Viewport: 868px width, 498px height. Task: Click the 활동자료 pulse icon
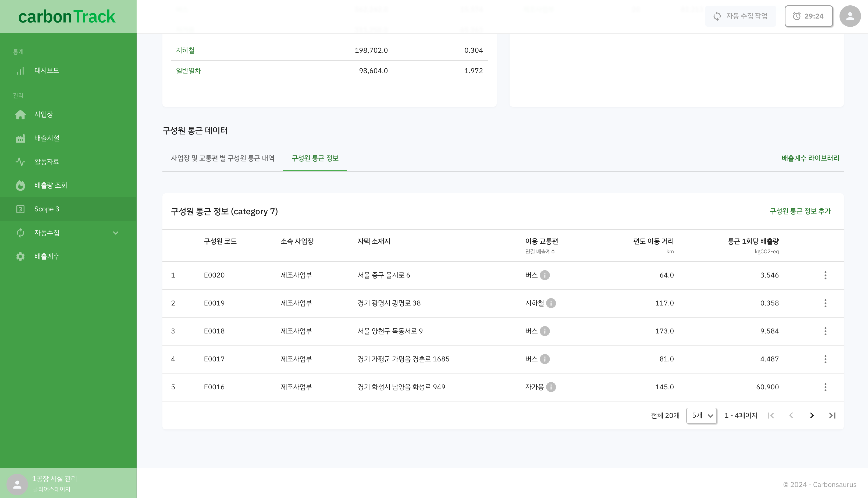click(x=20, y=161)
